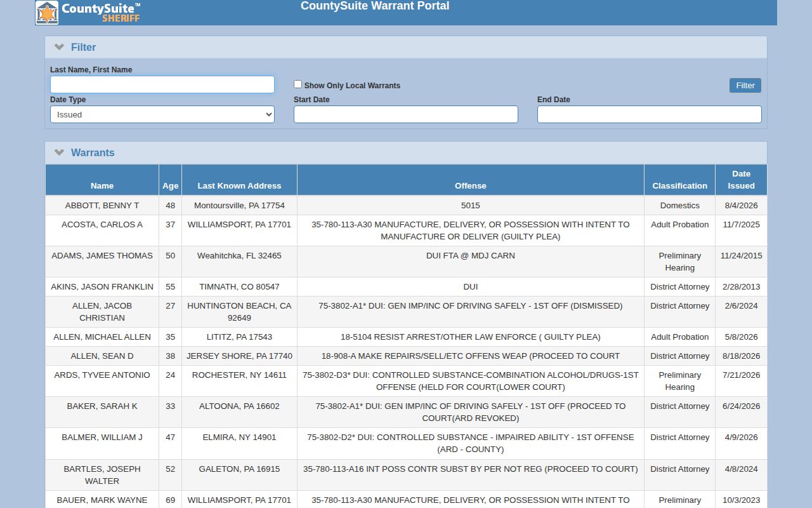Sort by the Age column header
Image resolution: width=812 pixels, height=508 pixels.
click(x=171, y=180)
